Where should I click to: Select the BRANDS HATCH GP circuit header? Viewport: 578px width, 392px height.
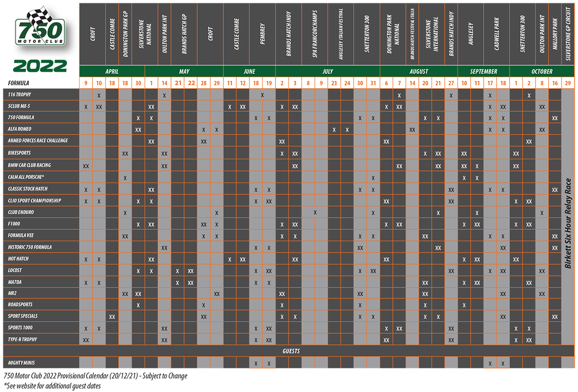tap(184, 35)
